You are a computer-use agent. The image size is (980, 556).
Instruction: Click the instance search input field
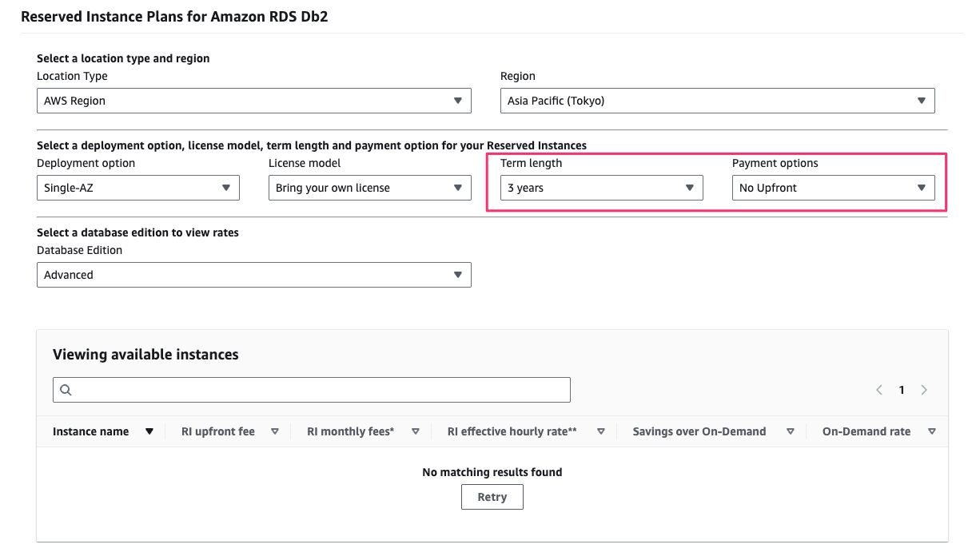(312, 390)
